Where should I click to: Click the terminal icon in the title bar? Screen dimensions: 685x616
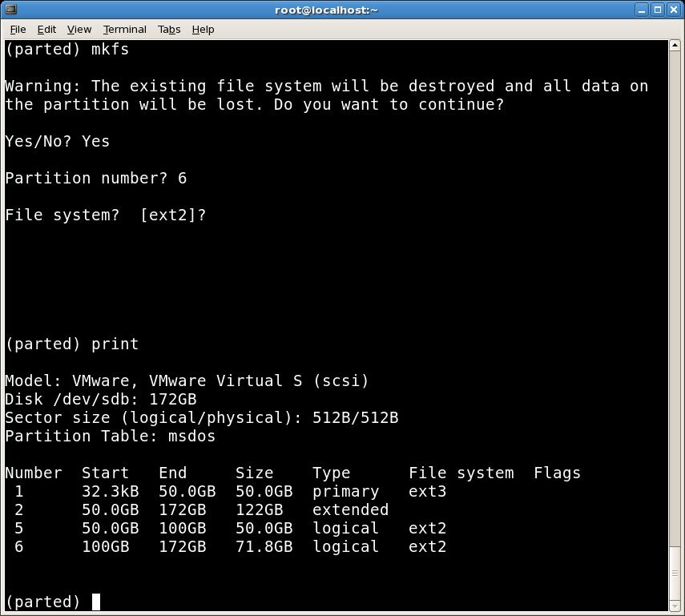coord(11,10)
